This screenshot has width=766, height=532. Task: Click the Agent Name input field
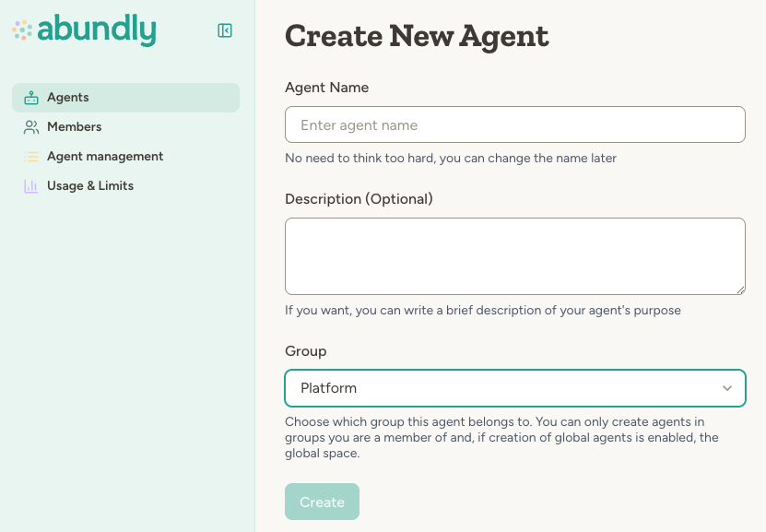coord(515,124)
